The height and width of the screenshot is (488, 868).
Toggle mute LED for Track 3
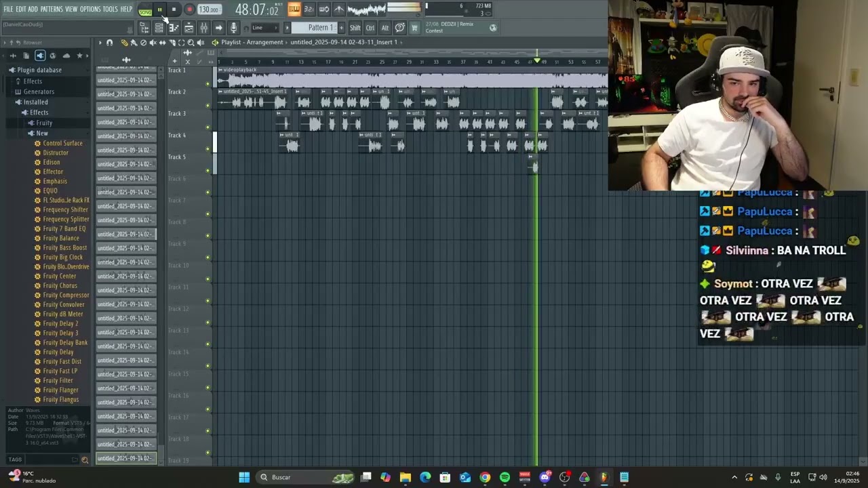(x=208, y=127)
